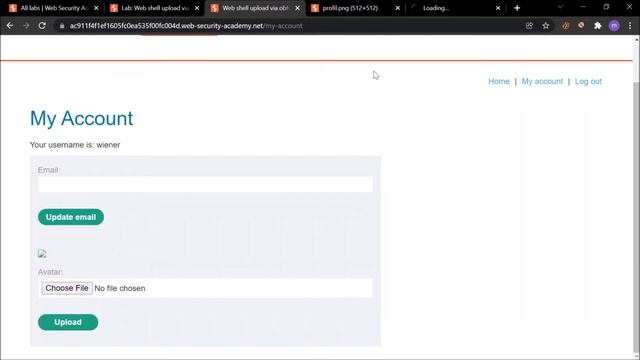The width and height of the screenshot is (640, 360).
Task: Bookmark this page with the star icon
Action: [x=546, y=26]
